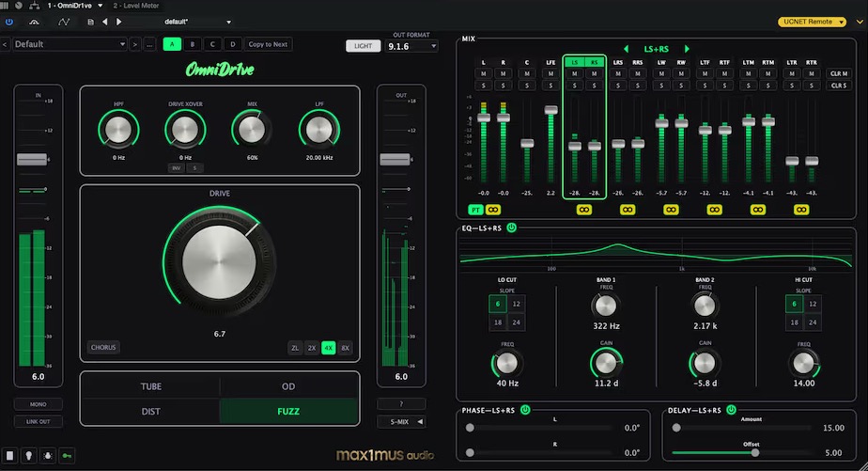Go to the previous host preset arrow
The width and height of the screenshot is (868, 471).
pos(104,22)
